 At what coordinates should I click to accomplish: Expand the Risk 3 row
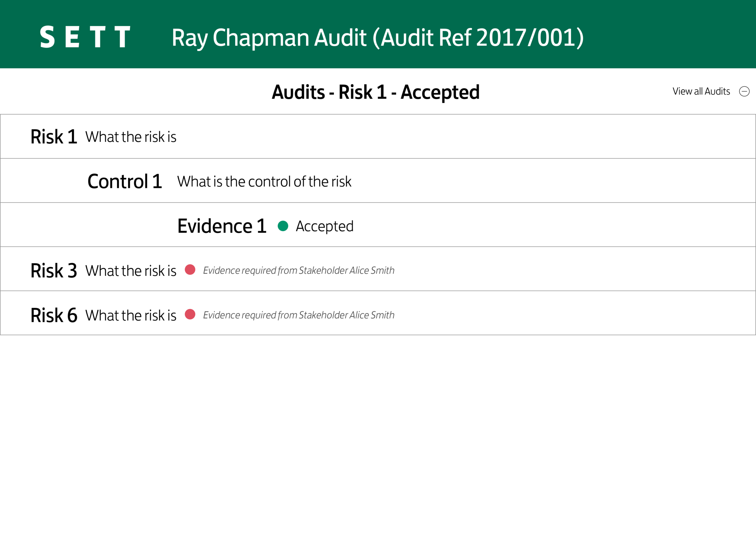click(x=378, y=269)
